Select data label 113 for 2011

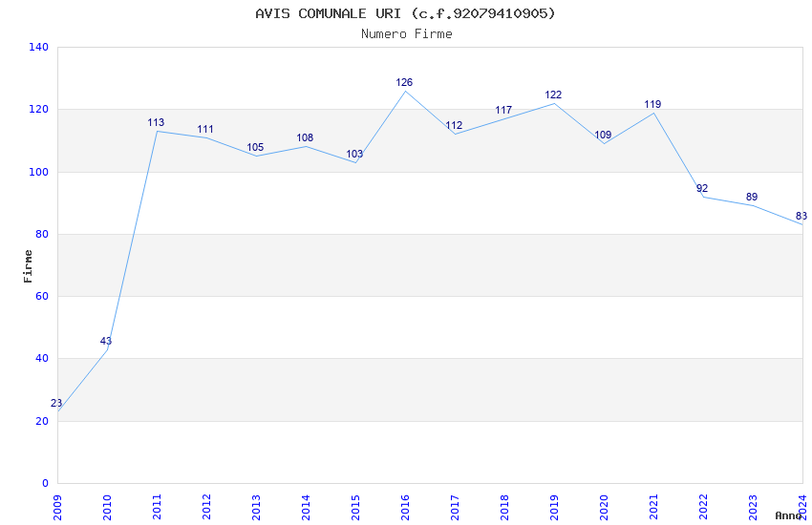156,122
